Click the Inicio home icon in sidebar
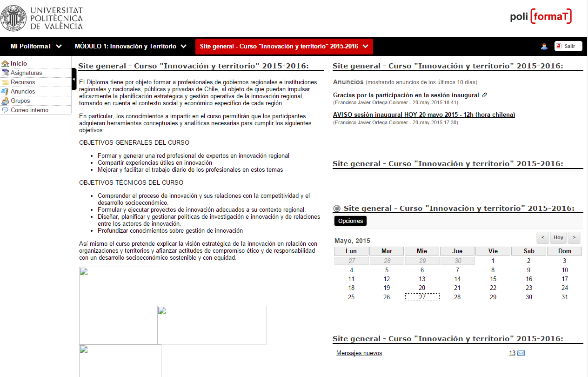Screen dimensions: 588x377 (x=6, y=64)
